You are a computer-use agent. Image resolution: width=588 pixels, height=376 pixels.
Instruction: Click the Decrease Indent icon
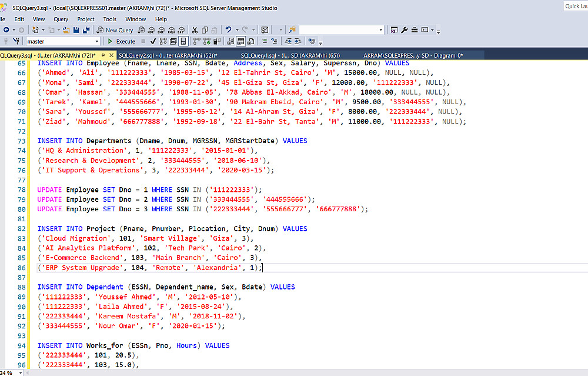(x=288, y=41)
